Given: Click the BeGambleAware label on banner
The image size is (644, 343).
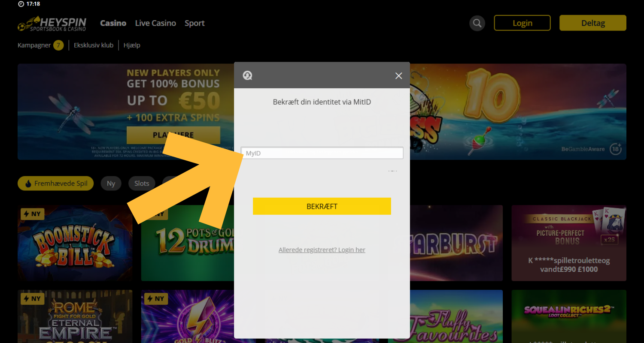Looking at the screenshot, I should pos(583,149).
